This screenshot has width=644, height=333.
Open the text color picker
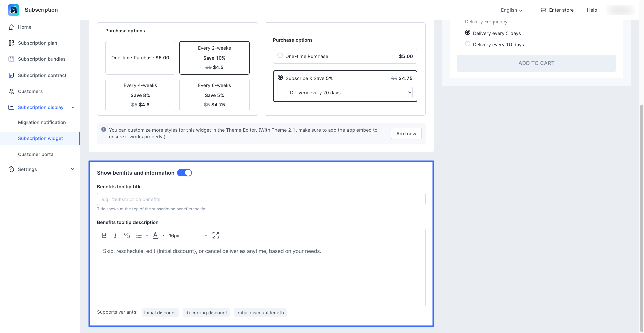[x=156, y=236]
